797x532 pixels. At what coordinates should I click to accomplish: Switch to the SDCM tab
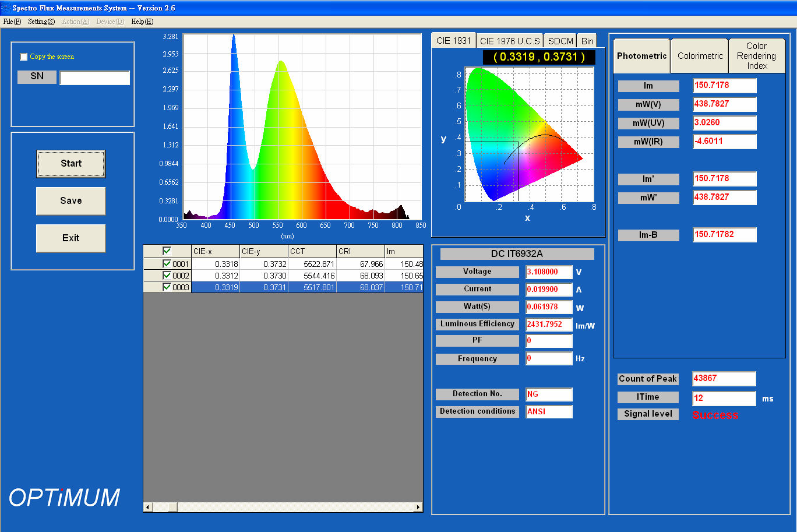(560, 41)
